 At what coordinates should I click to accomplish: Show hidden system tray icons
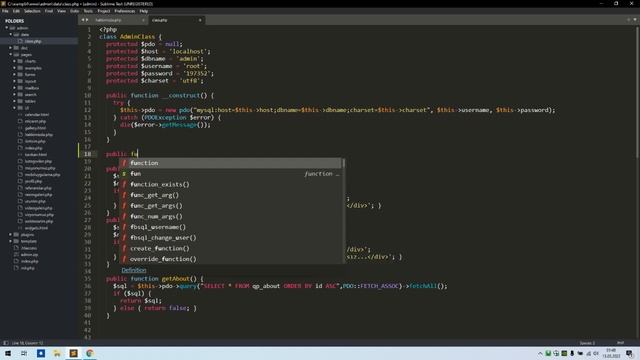(x=540, y=353)
